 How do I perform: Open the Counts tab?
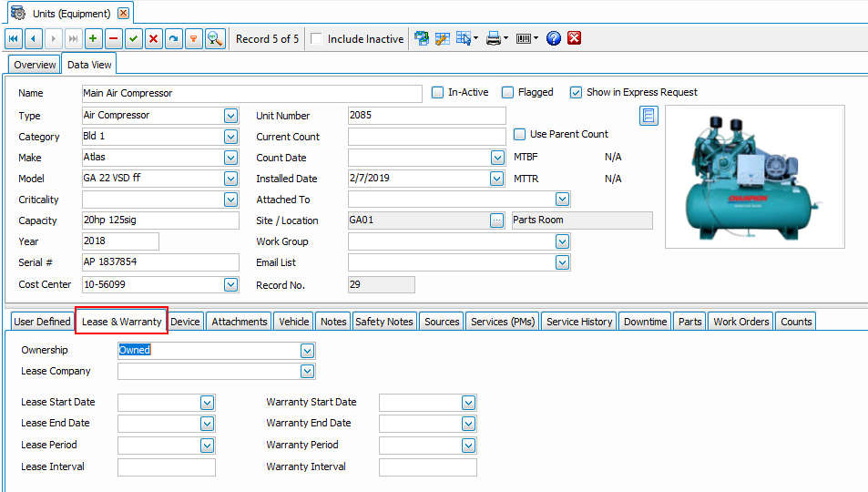(796, 322)
